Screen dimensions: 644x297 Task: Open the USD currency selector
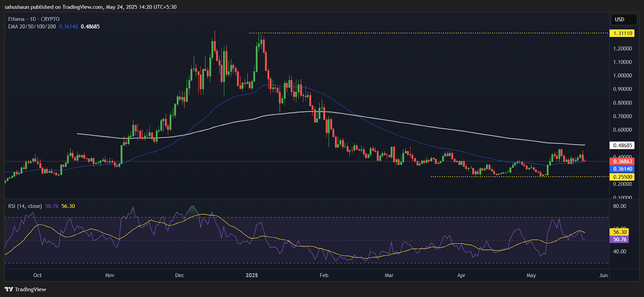[x=623, y=19]
